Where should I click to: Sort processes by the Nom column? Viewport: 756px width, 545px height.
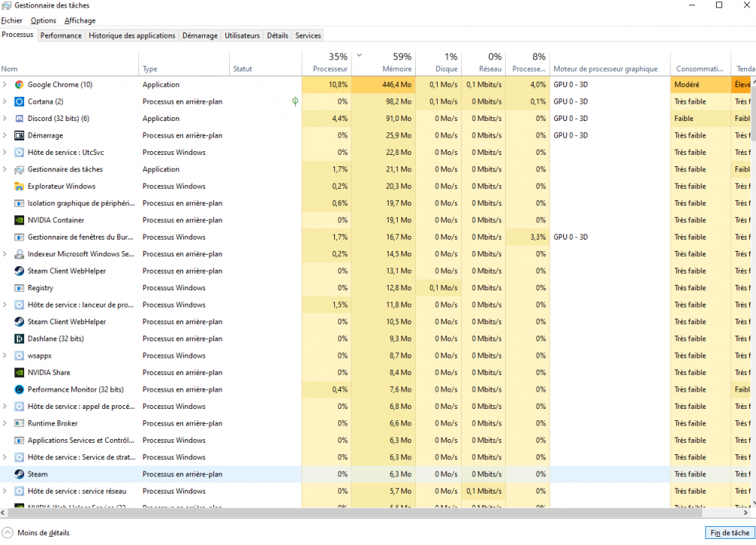tap(70, 63)
